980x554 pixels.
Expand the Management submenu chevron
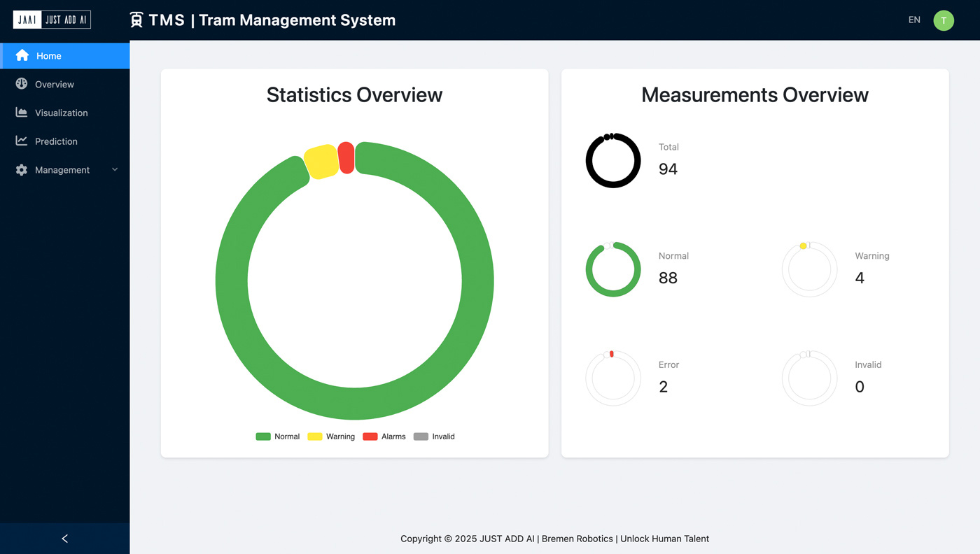click(115, 170)
